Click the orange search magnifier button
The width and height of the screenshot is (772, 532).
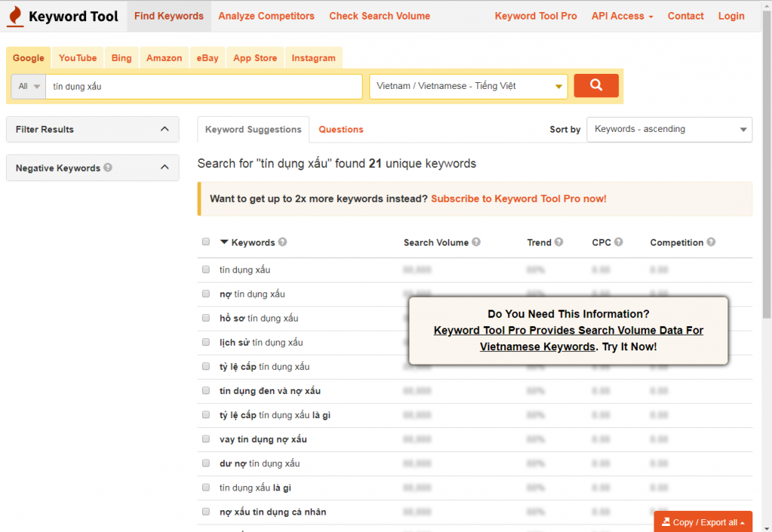pyautogui.click(x=596, y=85)
